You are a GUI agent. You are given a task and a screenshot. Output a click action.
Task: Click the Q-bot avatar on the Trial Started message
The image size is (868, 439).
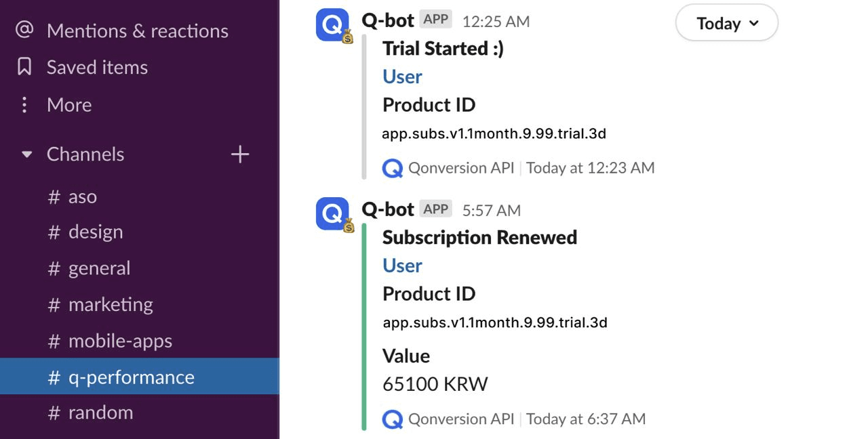click(332, 25)
